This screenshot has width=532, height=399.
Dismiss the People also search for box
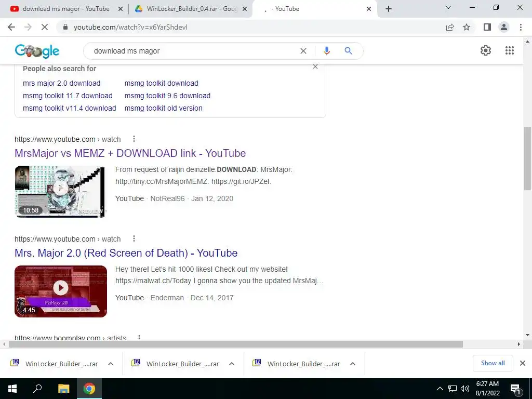pos(315,66)
